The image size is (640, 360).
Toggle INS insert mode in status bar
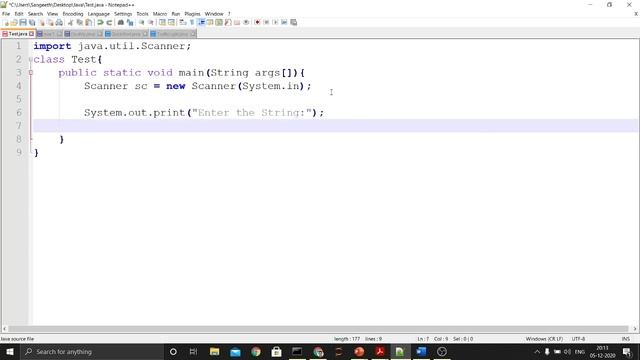(625, 339)
